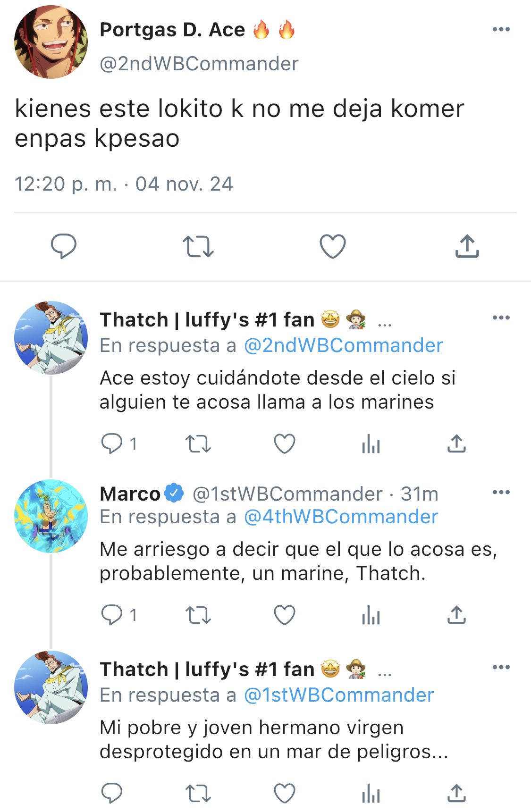Viewport: 531px width, 812px height.
Task: Share Ace's main tweet
Action: [467, 246]
